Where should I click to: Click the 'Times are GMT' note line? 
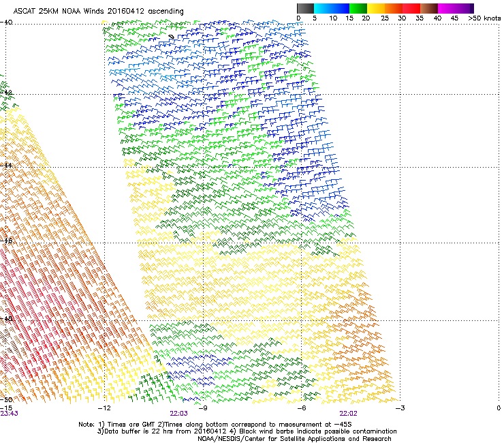[x=215, y=425]
